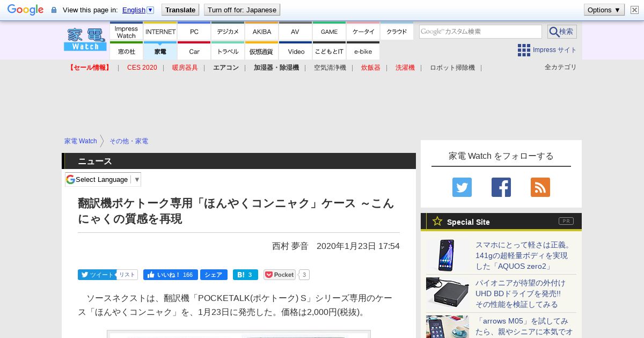644x338 pixels.
Task: Open the AV tab
Action: [x=295, y=32]
